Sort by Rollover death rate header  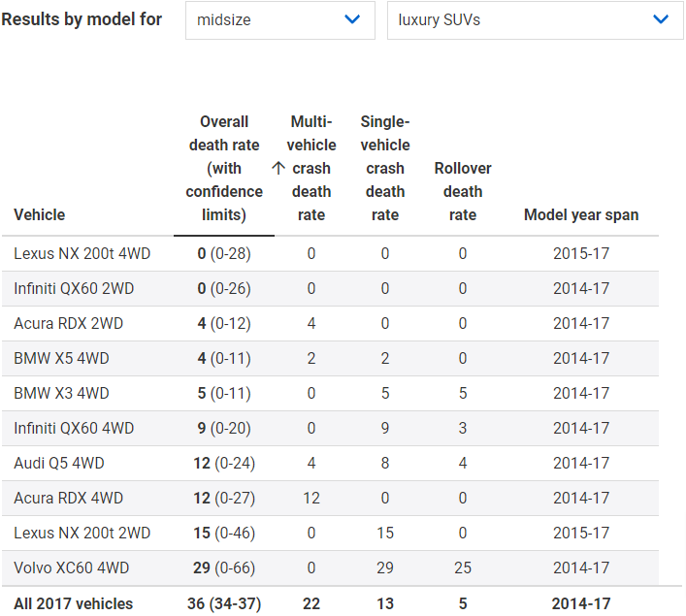[x=463, y=192]
